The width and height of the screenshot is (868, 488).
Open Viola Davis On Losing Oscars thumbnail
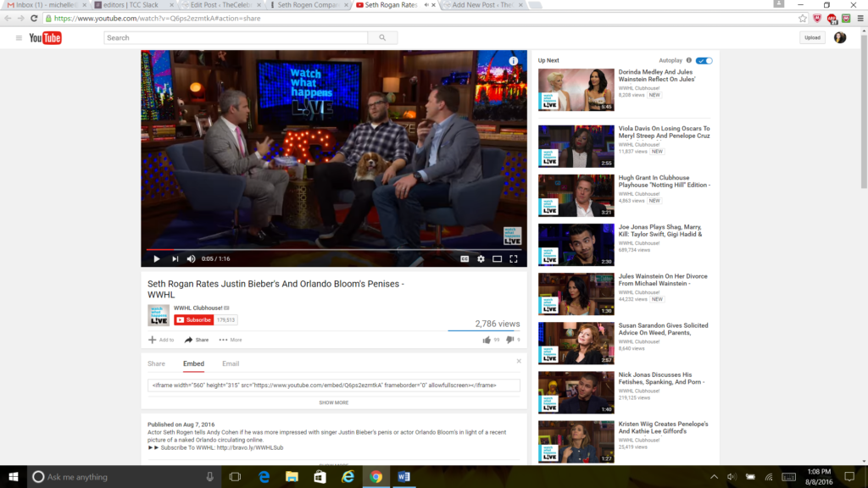576,146
